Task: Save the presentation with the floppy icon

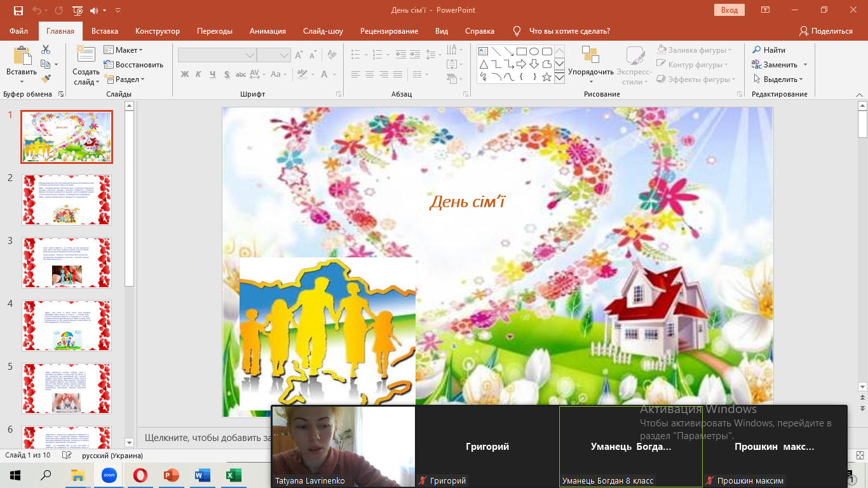Action: click(18, 11)
